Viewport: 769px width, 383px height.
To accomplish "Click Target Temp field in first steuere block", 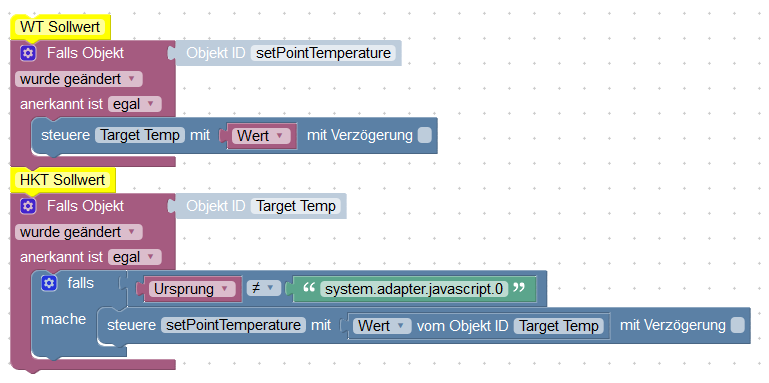I will pos(140,135).
